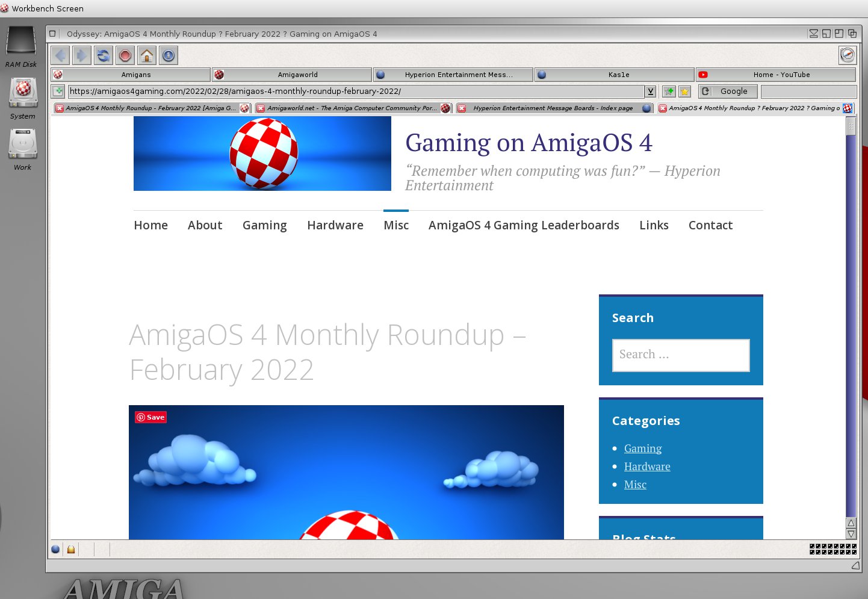Switch to the Hyperion Entertainment Message Boards tab
Screen dimensions: 868x599
pos(553,108)
